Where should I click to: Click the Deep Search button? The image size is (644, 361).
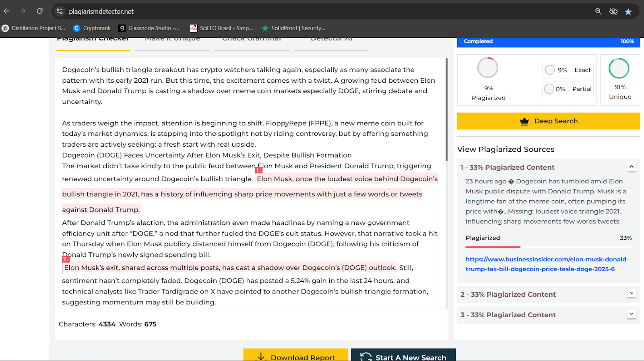[x=549, y=121]
